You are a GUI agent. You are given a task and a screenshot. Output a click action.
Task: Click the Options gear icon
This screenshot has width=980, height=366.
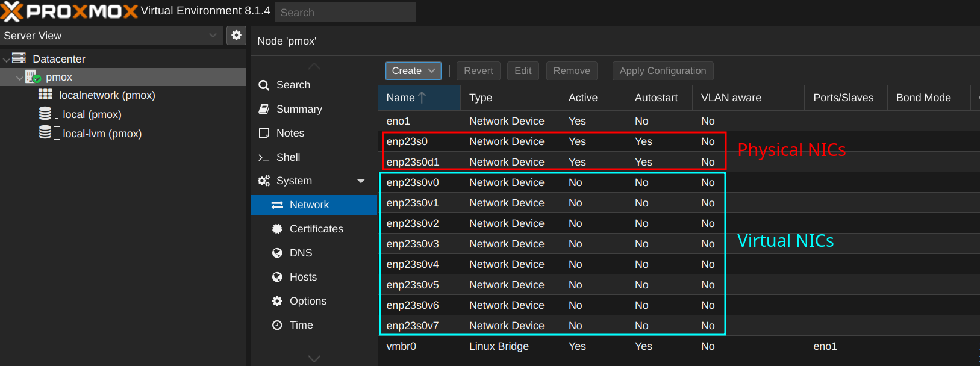click(x=277, y=301)
